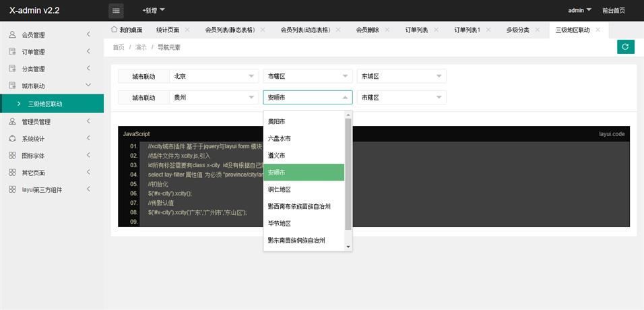Click the home icon on 我的桌面 tab
The image size is (644, 310).
[x=114, y=30]
